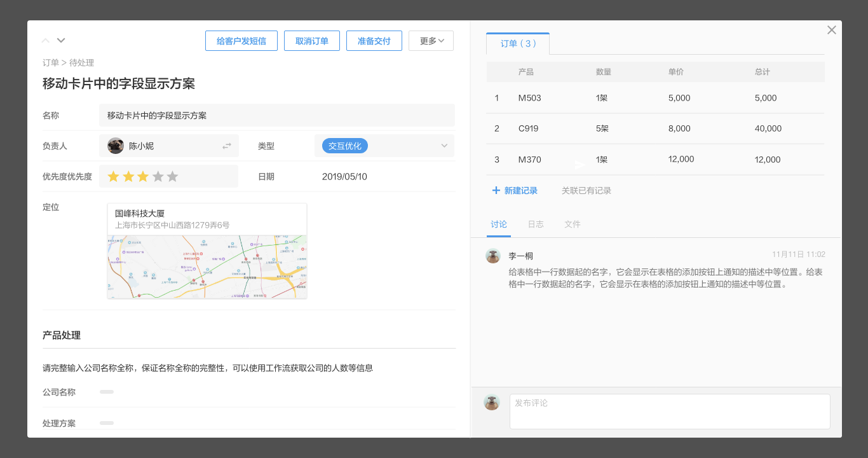Click the 处理方案 empty field placeholder
The image size is (868, 458).
point(107,422)
